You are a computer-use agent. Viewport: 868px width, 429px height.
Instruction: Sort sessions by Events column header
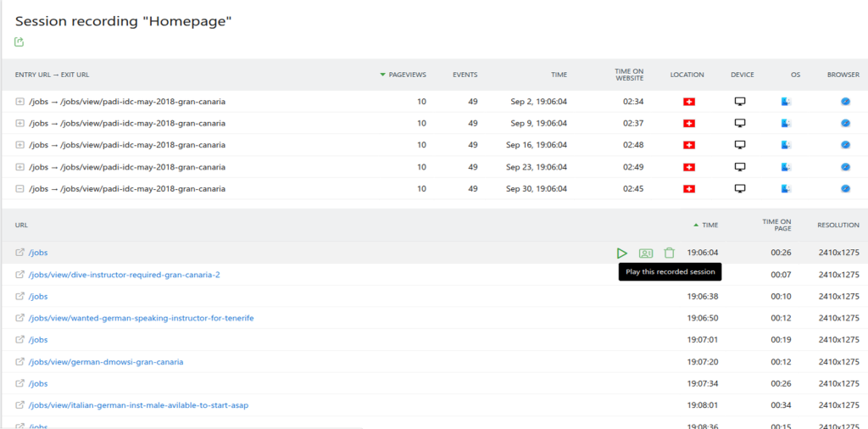pyautogui.click(x=465, y=75)
